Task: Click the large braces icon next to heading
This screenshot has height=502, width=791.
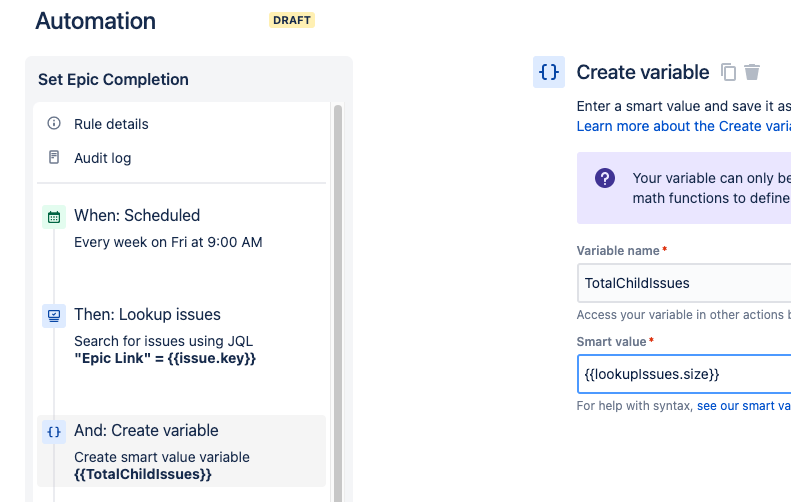Action: 549,72
